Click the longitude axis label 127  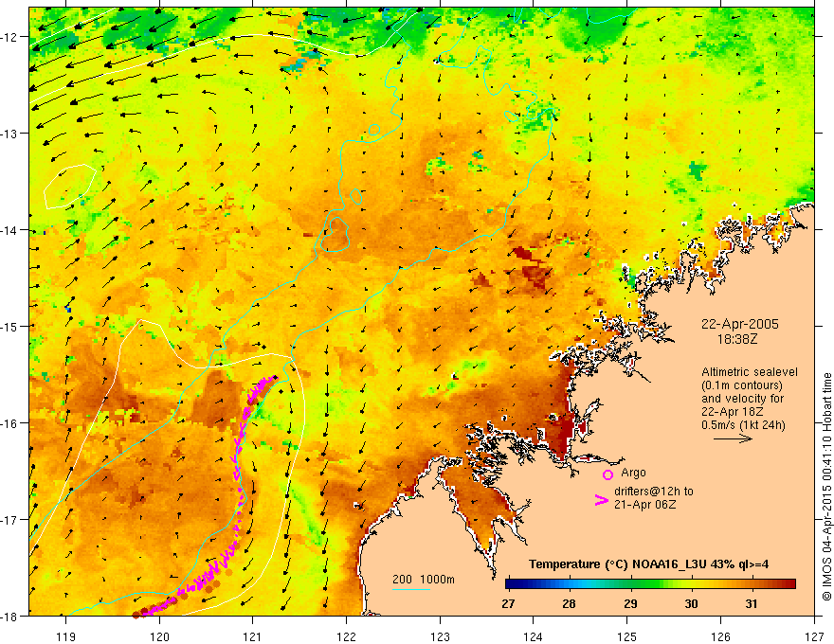[x=814, y=636]
